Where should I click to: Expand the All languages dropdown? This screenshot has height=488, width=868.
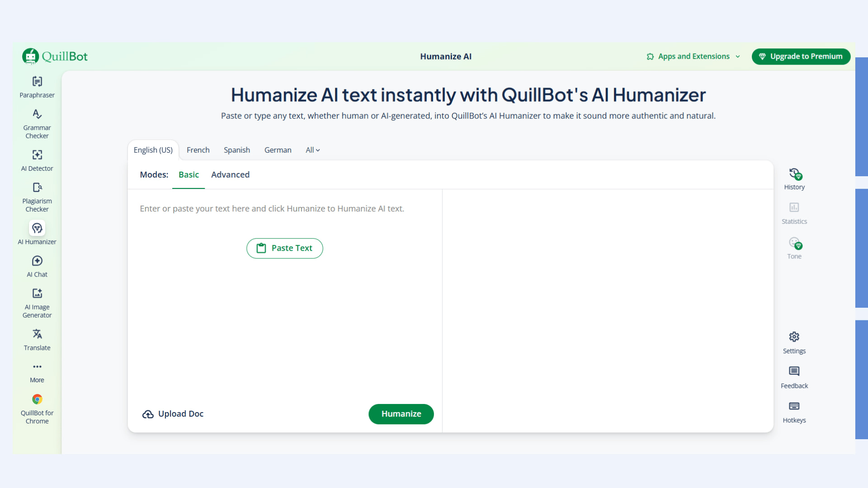point(312,150)
